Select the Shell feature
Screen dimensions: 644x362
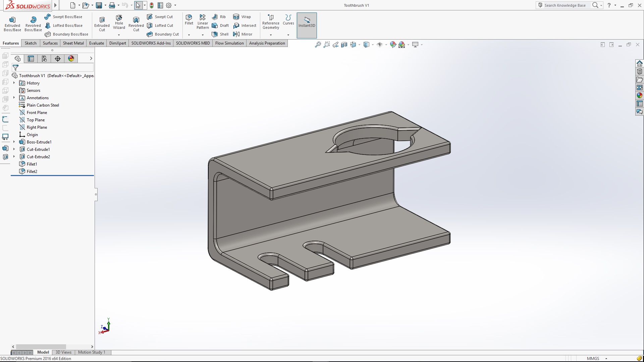(x=220, y=34)
